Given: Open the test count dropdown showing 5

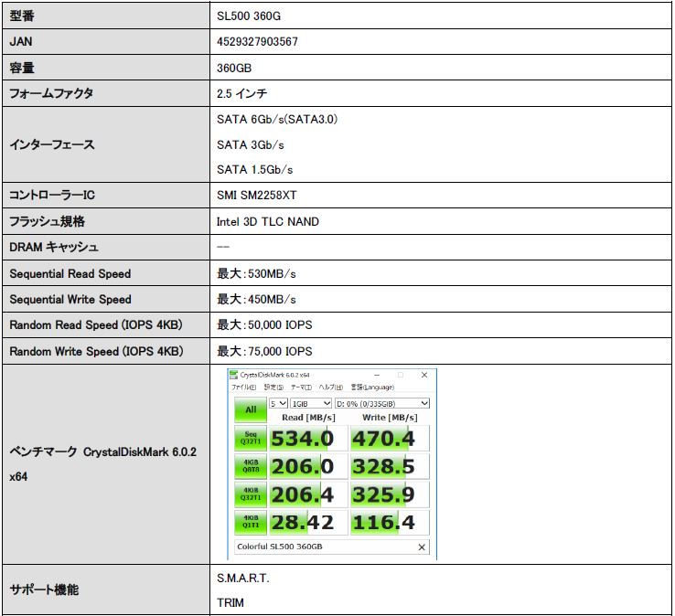Looking at the screenshot, I should click(x=278, y=403).
